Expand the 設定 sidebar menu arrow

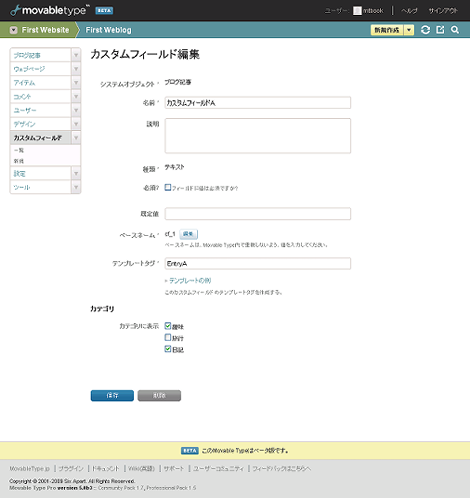[x=76, y=173]
